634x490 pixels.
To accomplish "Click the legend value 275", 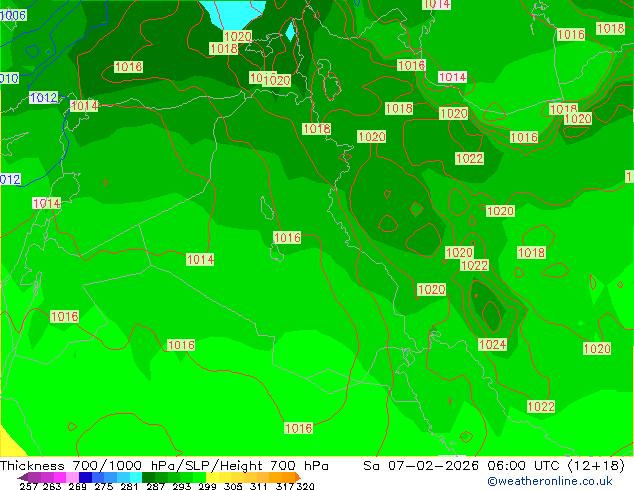I will [x=104, y=486].
